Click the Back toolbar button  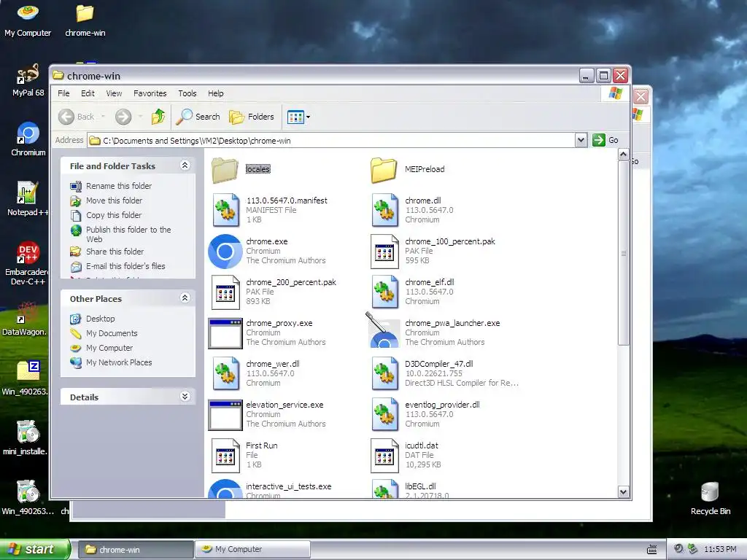[76, 117]
